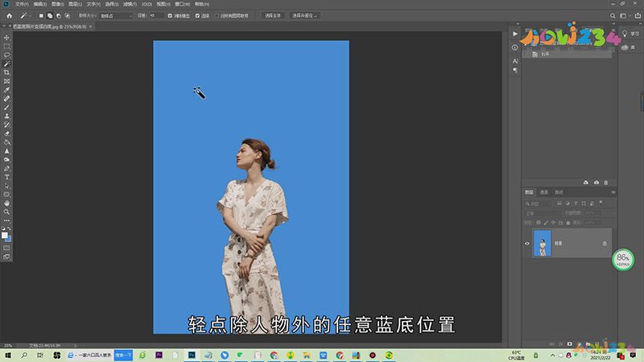Toggle Quick Mask mode icon

tap(6, 248)
